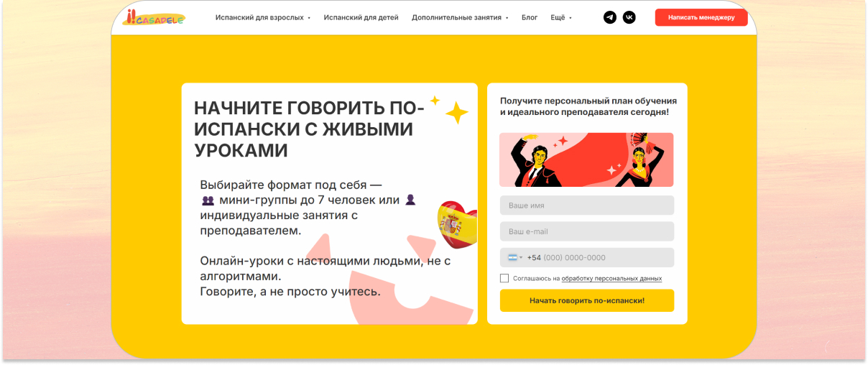Open the 'Блог' menu item
This screenshot has height=365, width=868.
pyautogui.click(x=530, y=17)
